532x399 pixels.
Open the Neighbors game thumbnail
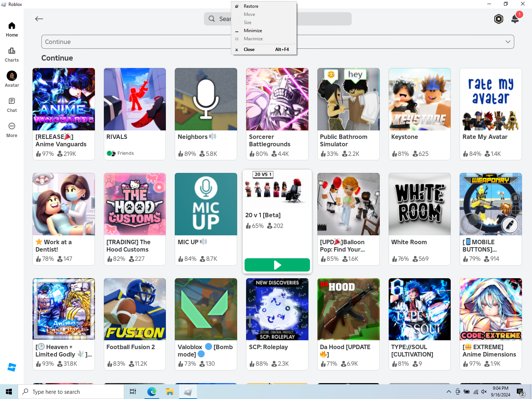[x=206, y=99]
